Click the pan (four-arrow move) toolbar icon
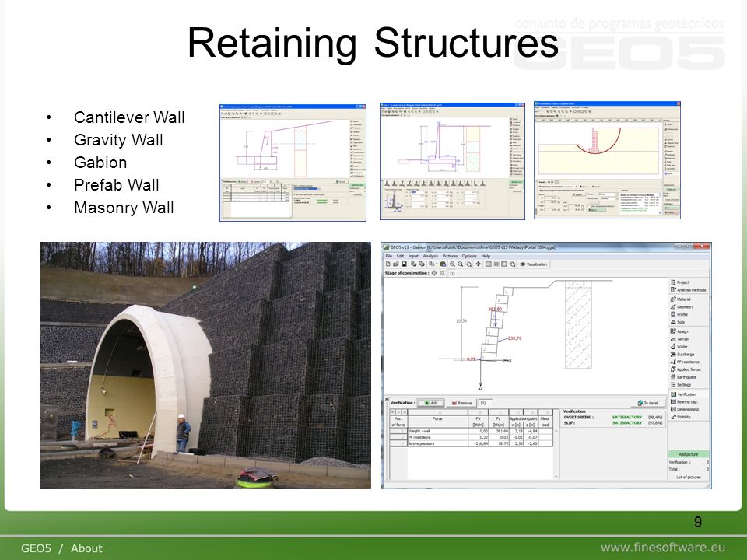 pos(479,264)
